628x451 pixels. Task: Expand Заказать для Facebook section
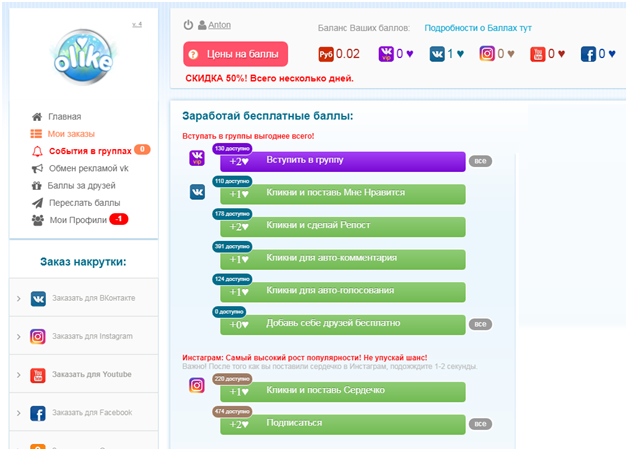(84, 413)
